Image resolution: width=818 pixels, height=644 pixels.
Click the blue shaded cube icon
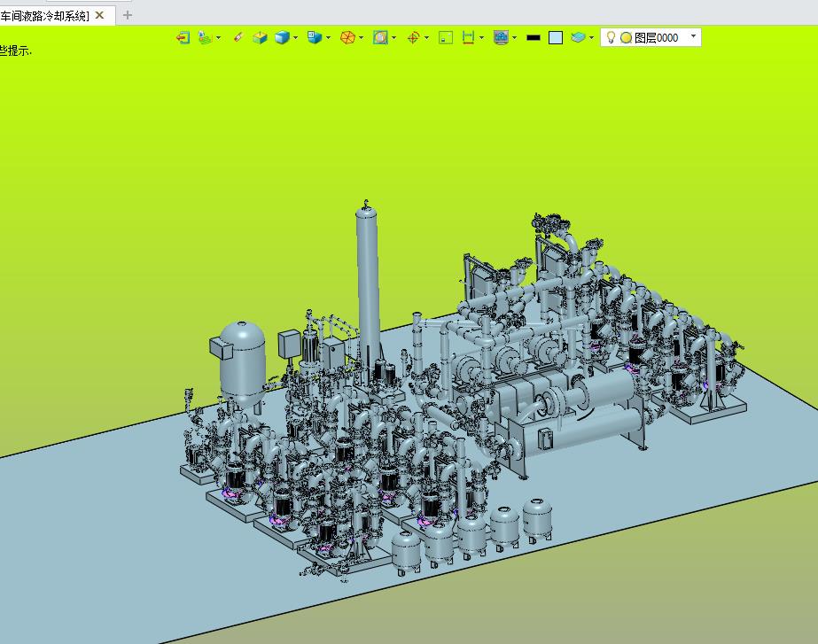282,37
